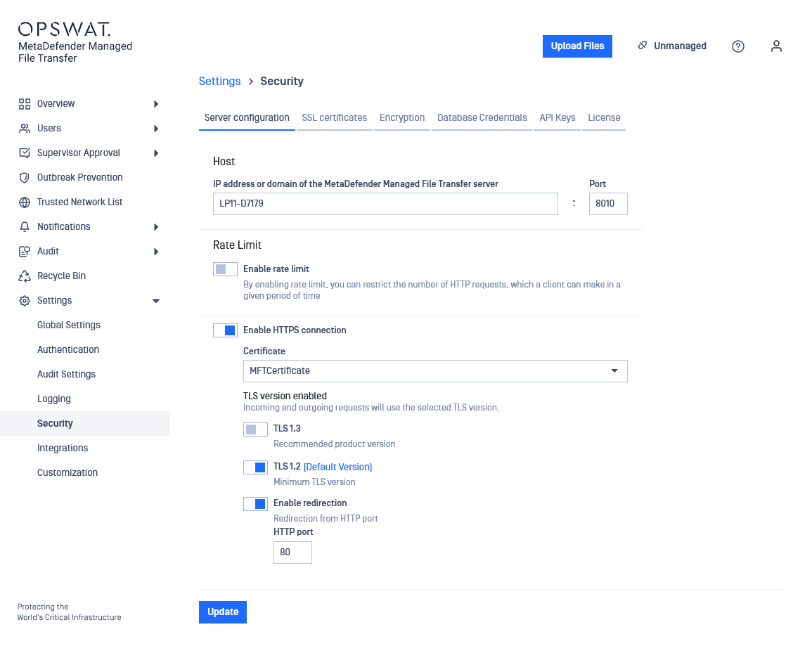This screenshot has height=646, width=812.
Task: Disable the Enable HTTPS connection switch
Action: point(225,330)
